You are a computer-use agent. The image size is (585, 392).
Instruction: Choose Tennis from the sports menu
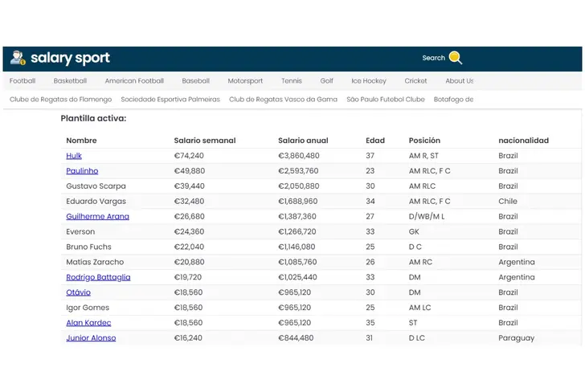(x=292, y=81)
